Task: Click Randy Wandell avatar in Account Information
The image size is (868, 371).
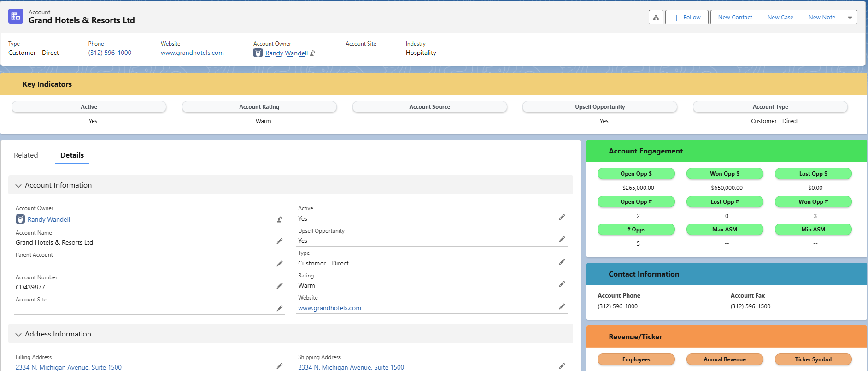Action: (x=20, y=219)
